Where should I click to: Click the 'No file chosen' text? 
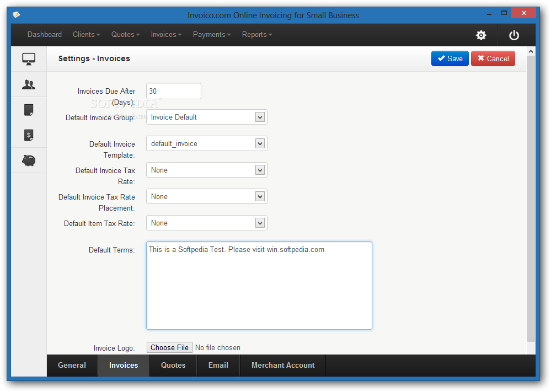click(x=218, y=347)
